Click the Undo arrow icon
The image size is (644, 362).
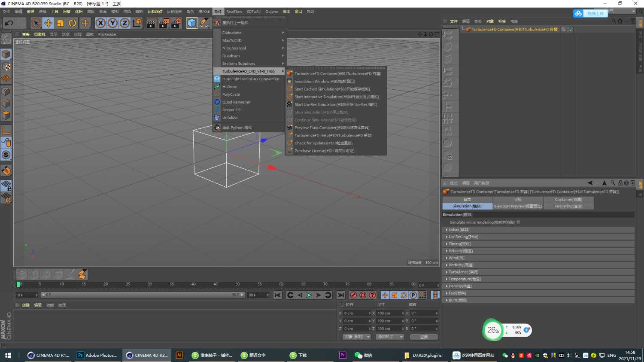point(9,23)
